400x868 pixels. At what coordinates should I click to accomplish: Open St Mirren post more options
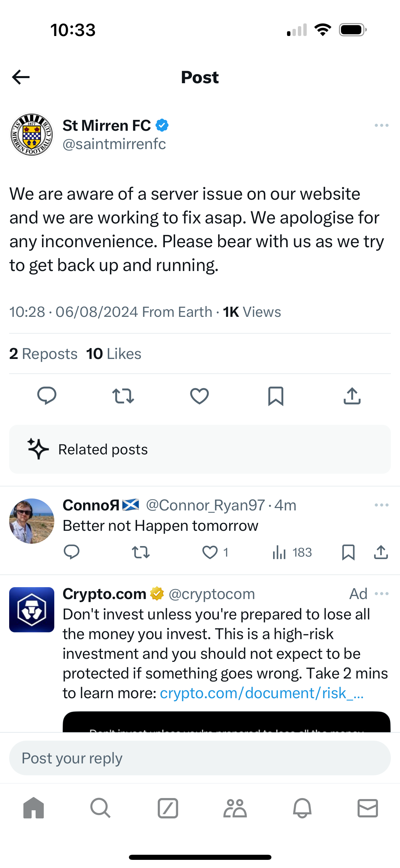pyautogui.click(x=381, y=125)
